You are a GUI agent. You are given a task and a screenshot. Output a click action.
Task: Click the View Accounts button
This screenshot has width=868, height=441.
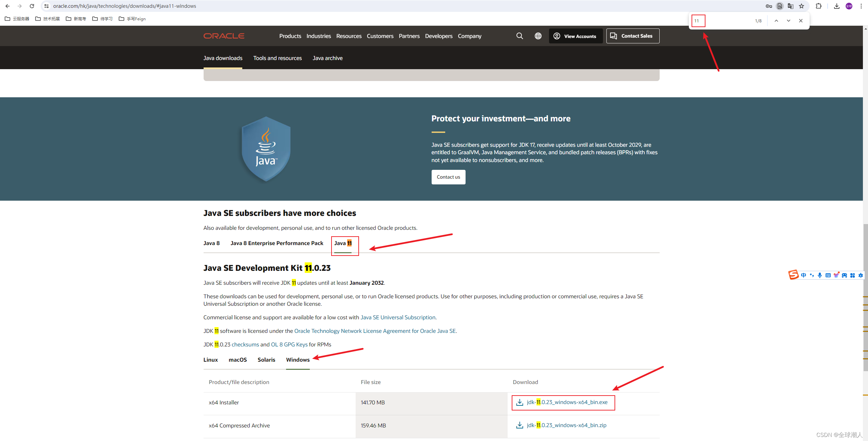tap(576, 36)
